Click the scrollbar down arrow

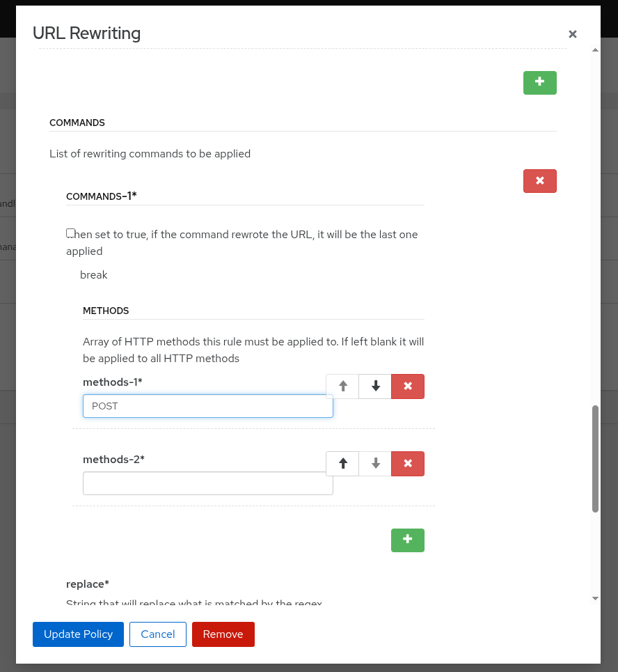pos(595,598)
